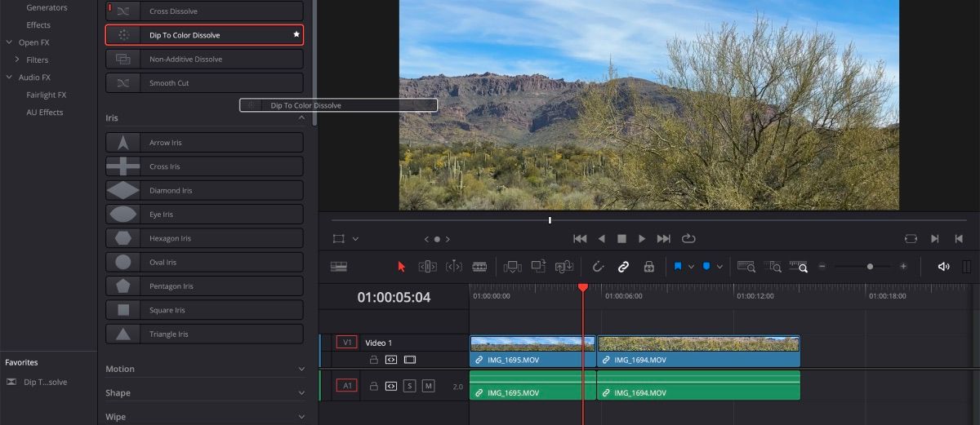
Task: Click the timeline zoom slider handle
Action: coord(870,267)
